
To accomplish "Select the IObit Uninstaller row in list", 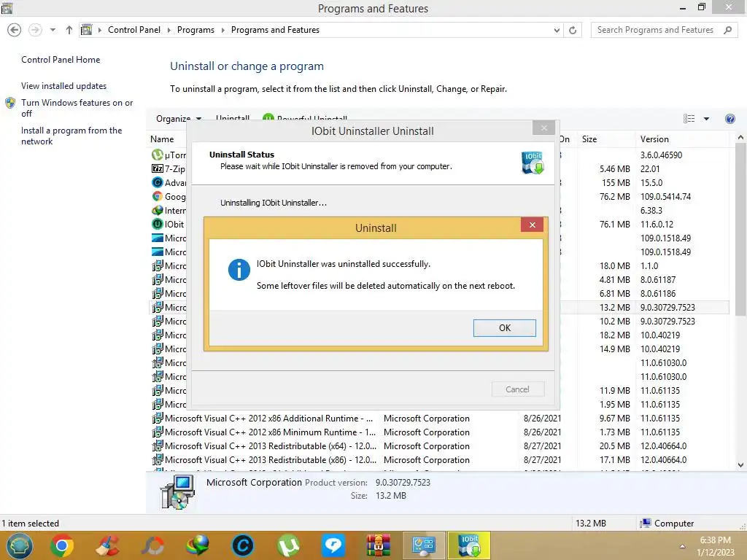I will coord(168,224).
